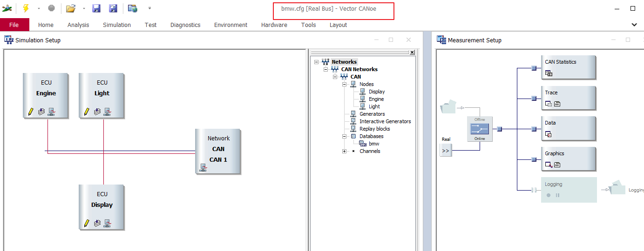Click the network state icon on Engine ECU
The image size is (644, 251).
(51, 112)
